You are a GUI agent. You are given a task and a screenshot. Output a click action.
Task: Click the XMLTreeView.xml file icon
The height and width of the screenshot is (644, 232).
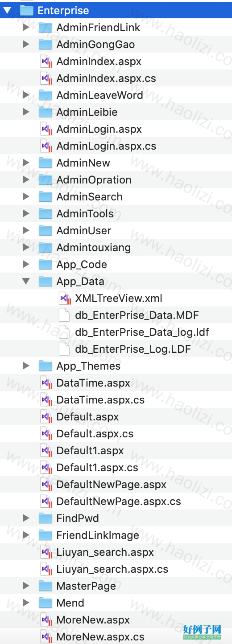click(65, 298)
